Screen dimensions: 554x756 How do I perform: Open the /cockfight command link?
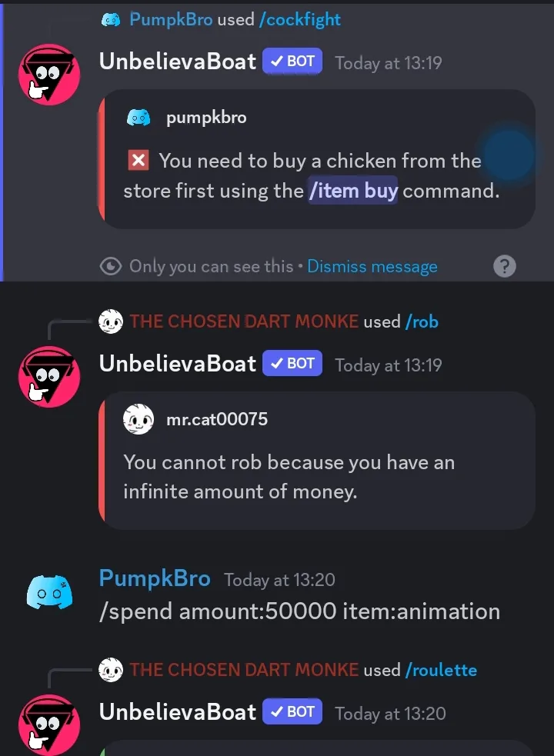pyautogui.click(x=299, y=20)
